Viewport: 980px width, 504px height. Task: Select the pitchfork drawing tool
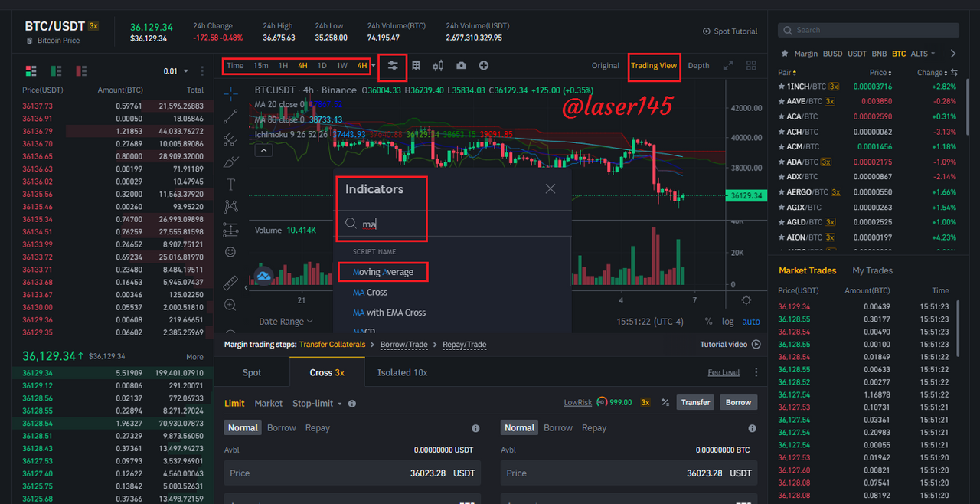click(x=230, y=139)
